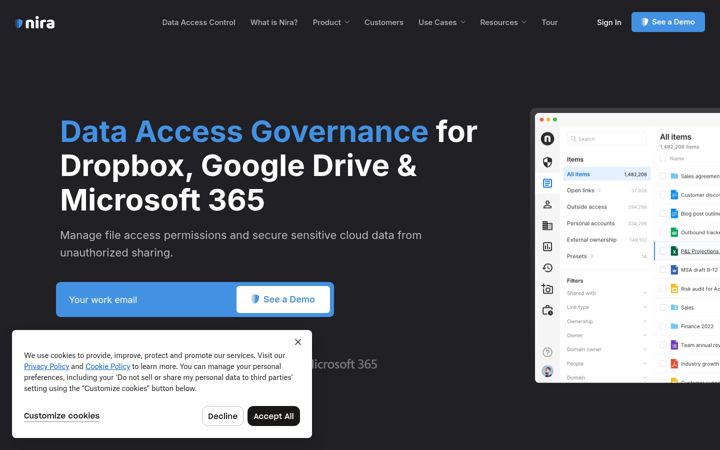Check the box for Blog post outline row
Image resolution: width=720 pixels, height=450 pixels.
(x=663, y=214)
